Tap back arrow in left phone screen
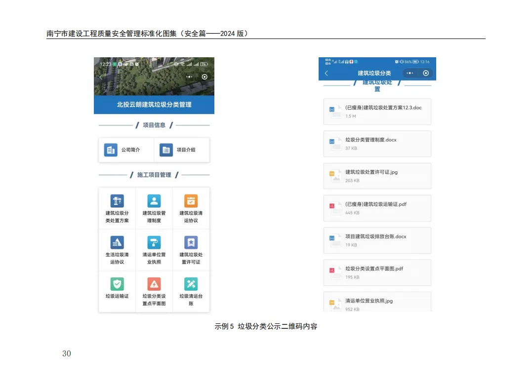 coord(101,77)
